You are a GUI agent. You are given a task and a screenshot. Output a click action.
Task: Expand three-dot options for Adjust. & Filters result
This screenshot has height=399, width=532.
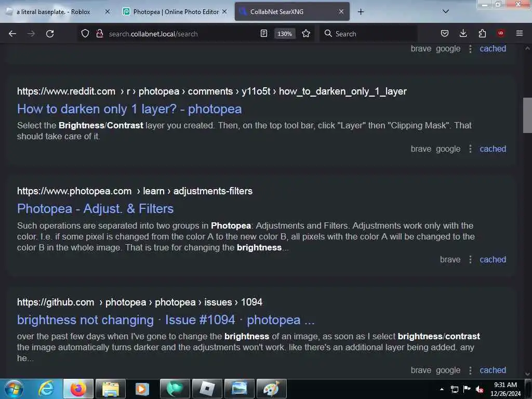point(470,260)
